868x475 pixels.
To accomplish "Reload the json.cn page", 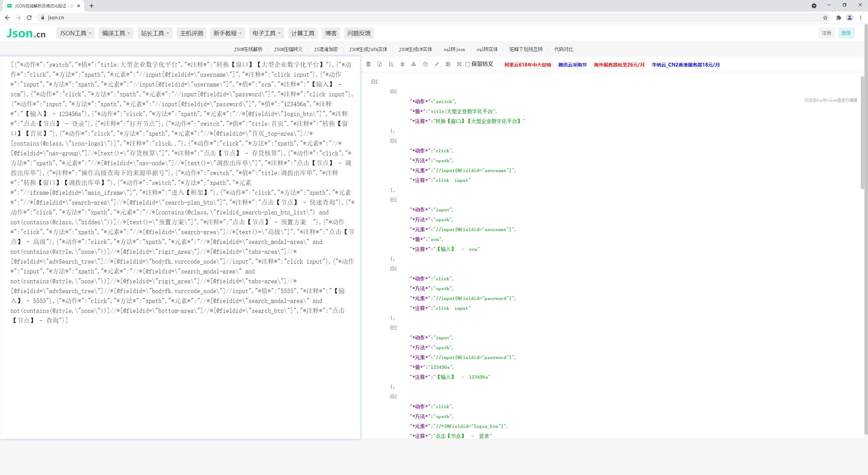I will (x=29, y=18).
